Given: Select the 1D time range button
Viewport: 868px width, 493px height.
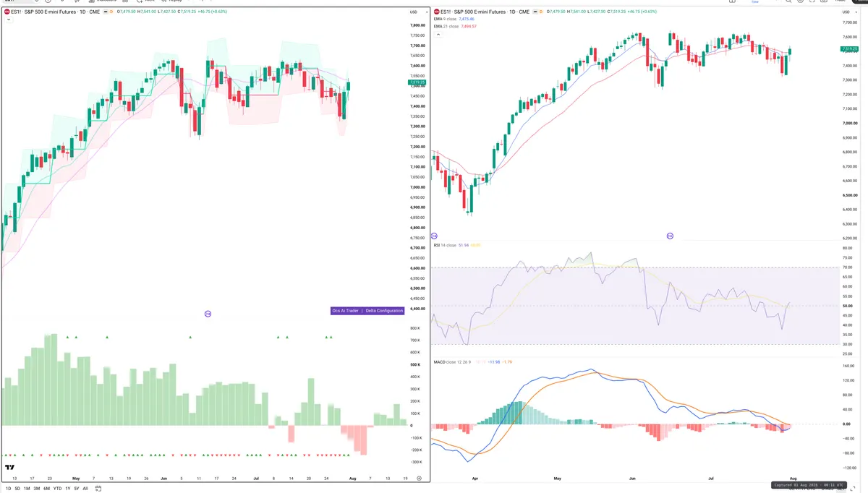Looking at the screenshot, I should pos(9,489).
